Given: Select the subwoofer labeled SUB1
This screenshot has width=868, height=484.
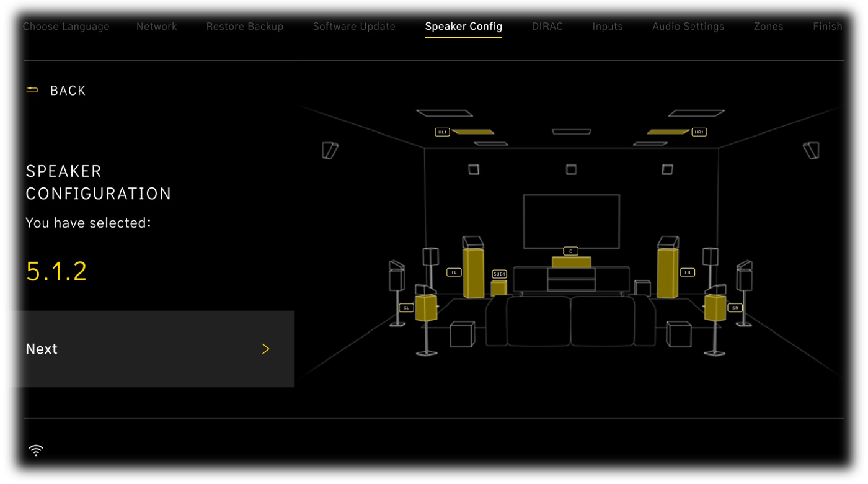Looking at the screenshot, I should pos(499,288).
